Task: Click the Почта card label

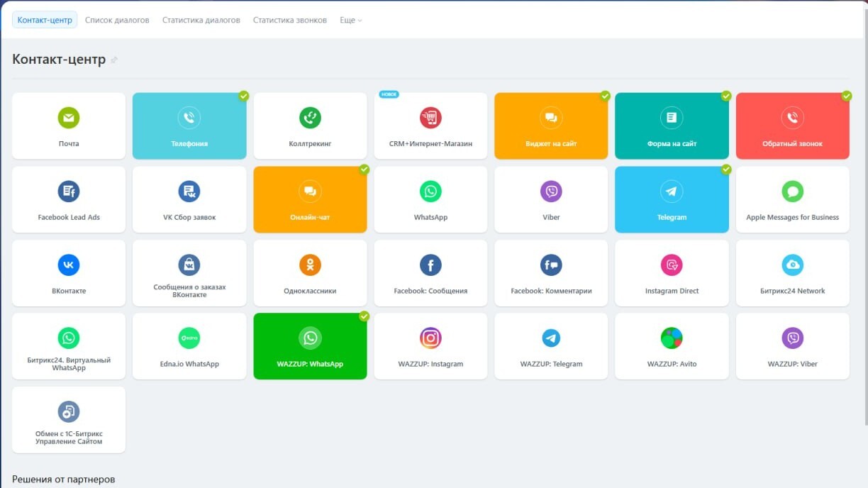Action: (x=69, y=144)
